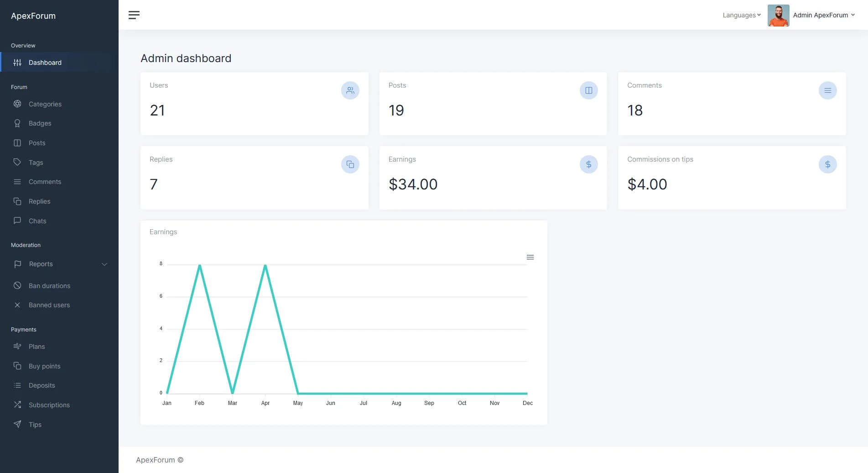Click the Feb peak on Earnings chart
868x473 pixels.
tap(200, 265)
